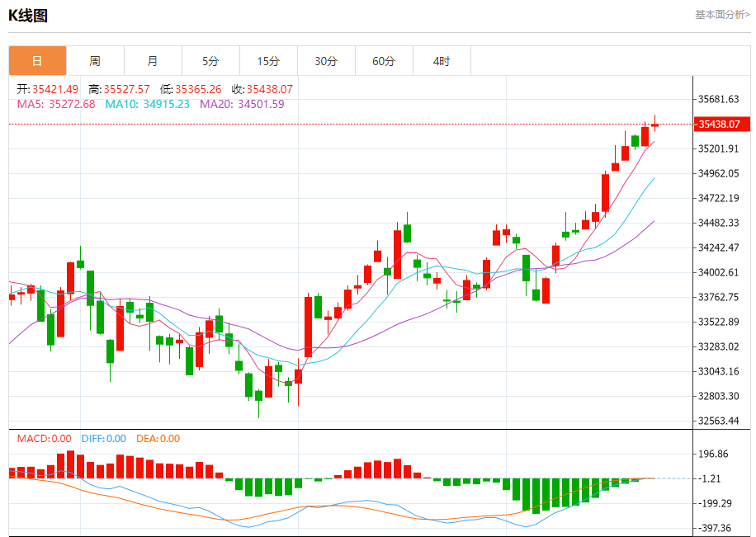Click the 34242.47 price axis label
The image size is (756, 537).
point(719,247)
